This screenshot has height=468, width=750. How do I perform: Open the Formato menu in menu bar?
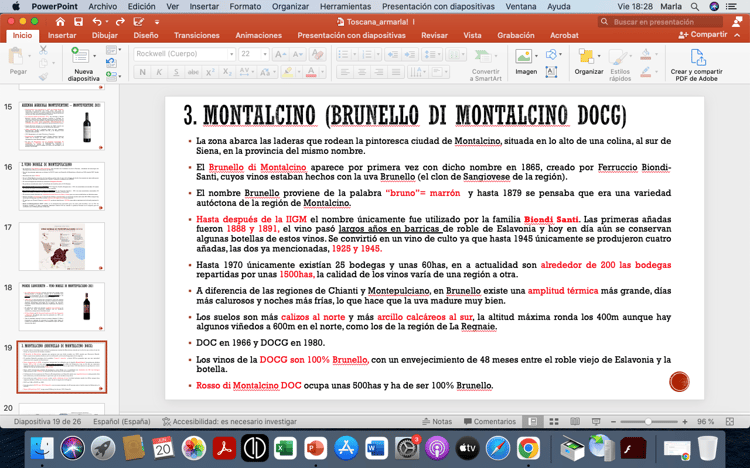(245, 6)
